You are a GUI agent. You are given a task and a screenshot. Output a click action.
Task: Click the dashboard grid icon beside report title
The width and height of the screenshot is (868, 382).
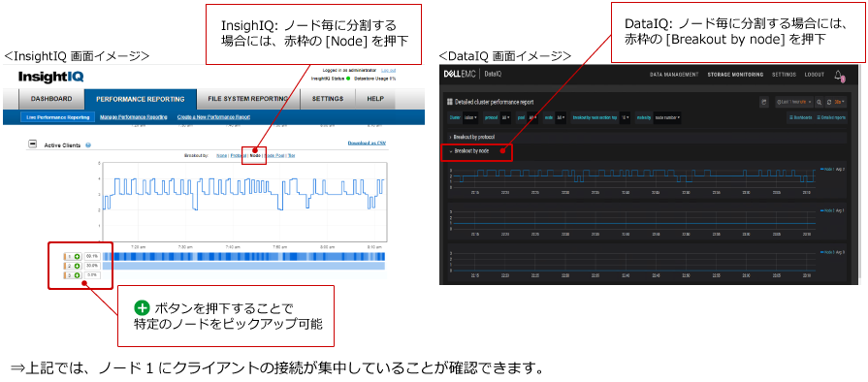[x=449, y=102]
